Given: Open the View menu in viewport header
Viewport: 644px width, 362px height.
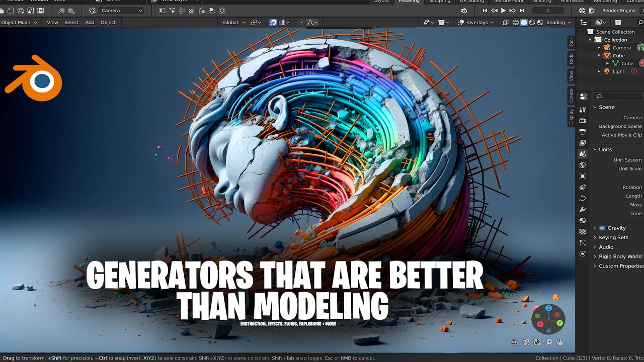Looking at the screenshot, I should pos(53,22).
